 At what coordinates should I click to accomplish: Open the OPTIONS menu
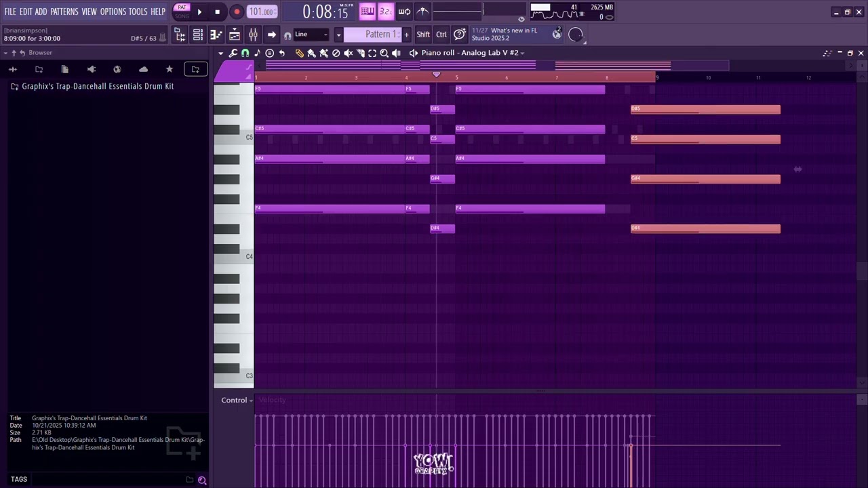[113, 12]
